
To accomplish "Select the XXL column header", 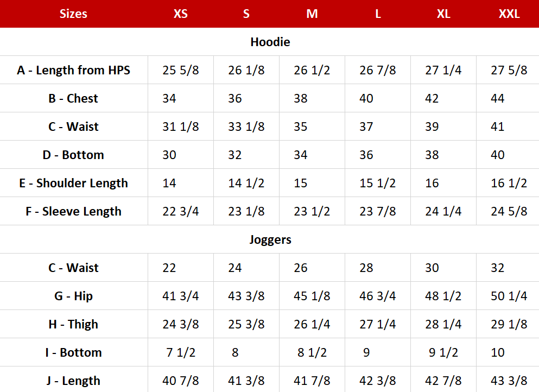I will 509,14.
